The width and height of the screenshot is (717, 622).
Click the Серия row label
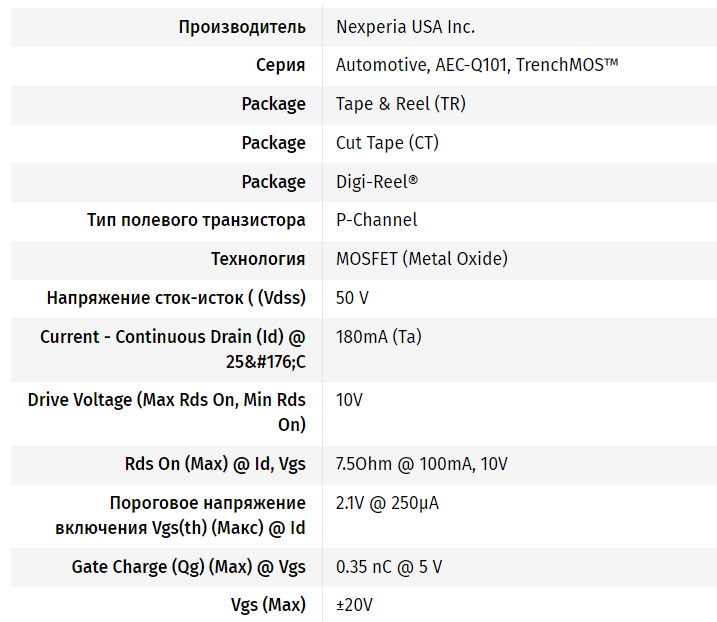pos(280,66)
